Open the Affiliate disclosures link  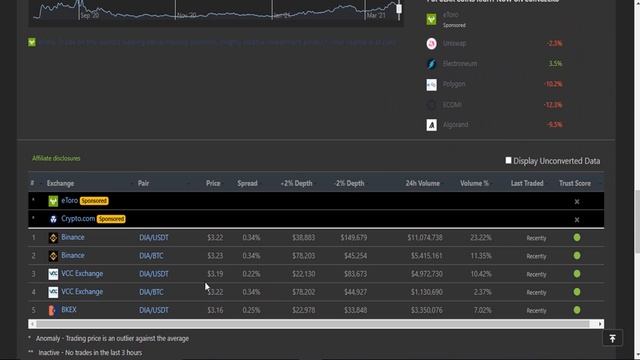56,158
